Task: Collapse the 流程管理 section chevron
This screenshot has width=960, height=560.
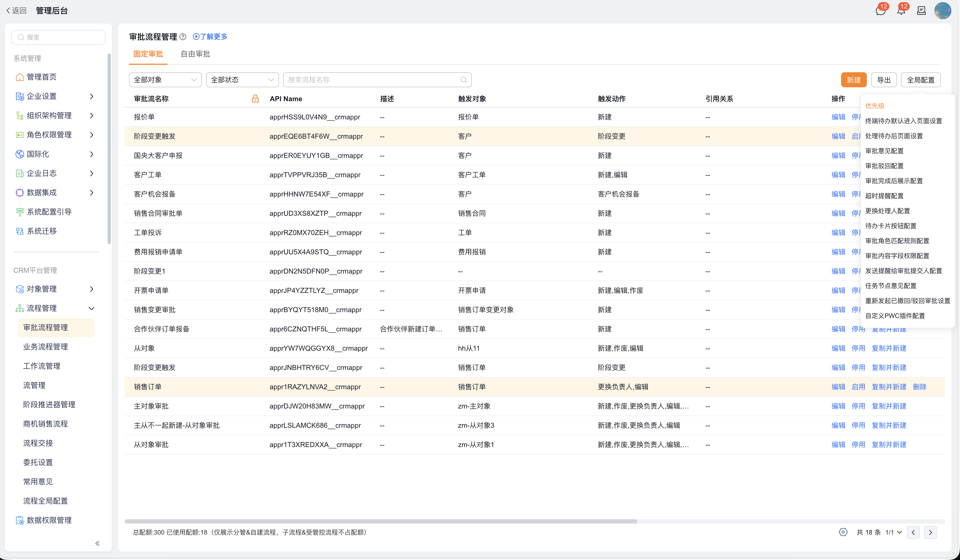Action: (92, 308)
